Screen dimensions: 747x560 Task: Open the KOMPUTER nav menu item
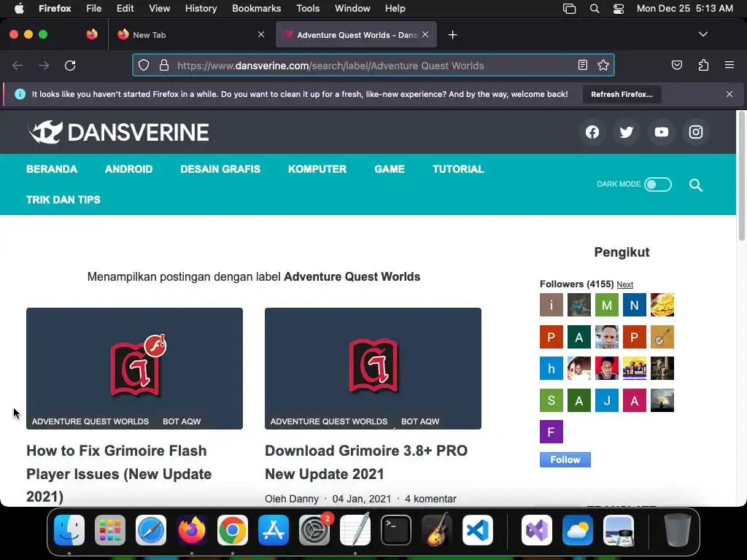(x=317, y=169)
